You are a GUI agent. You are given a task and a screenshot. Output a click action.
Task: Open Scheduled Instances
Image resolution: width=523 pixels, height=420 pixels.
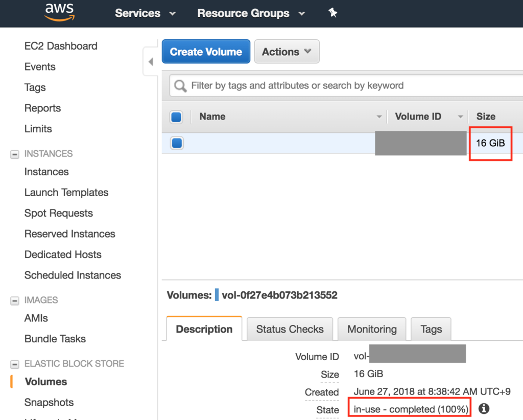73,275
